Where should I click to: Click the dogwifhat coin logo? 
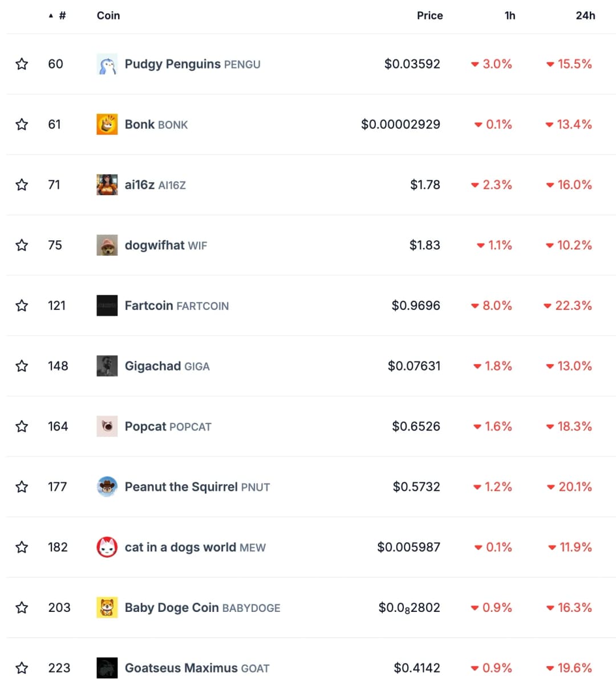tap(107, 245)
